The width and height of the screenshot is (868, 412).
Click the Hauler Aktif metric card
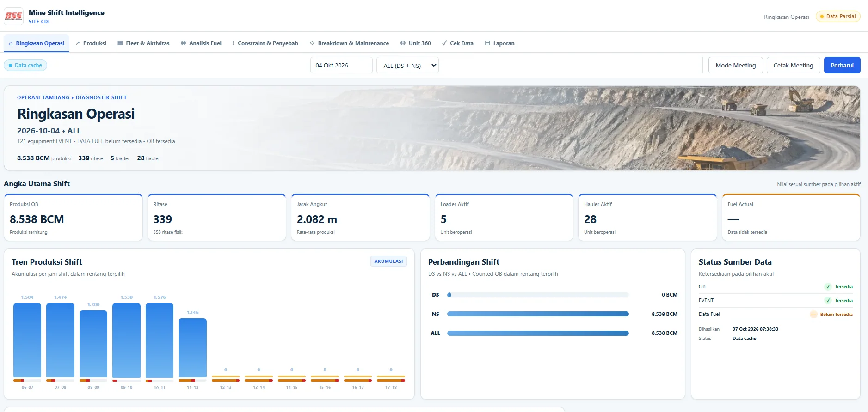(647, 218)
